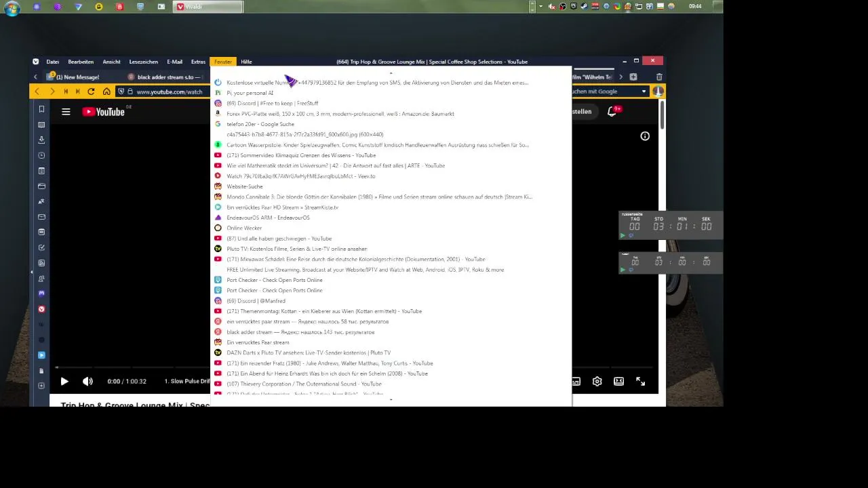Open the Reading List panel in sidebar

point(41,125)
